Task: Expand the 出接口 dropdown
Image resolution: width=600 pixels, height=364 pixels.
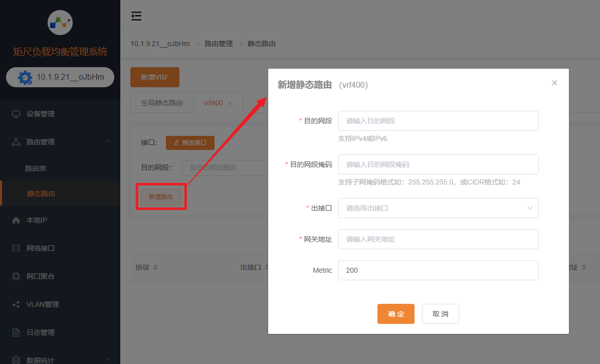Action: click(x=438, y=208)
